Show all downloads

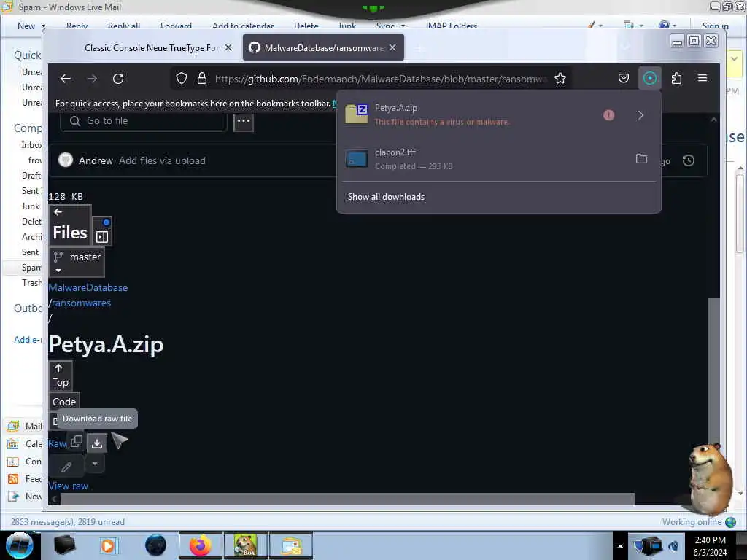pos(387,197)
